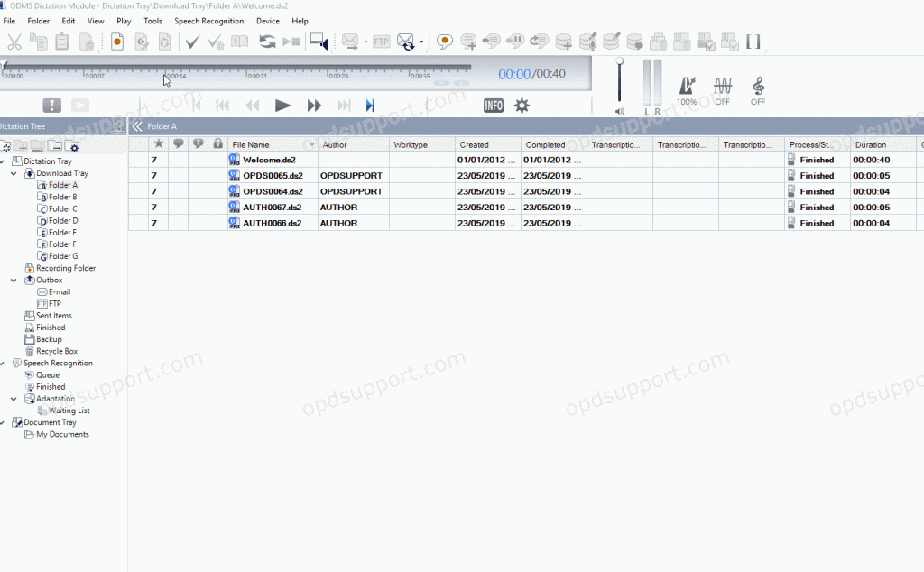The height and width of the screenshot is (572, 924).
Task: Toggle the noise cancellation OFF switch
Action: (x=721, y=88)
